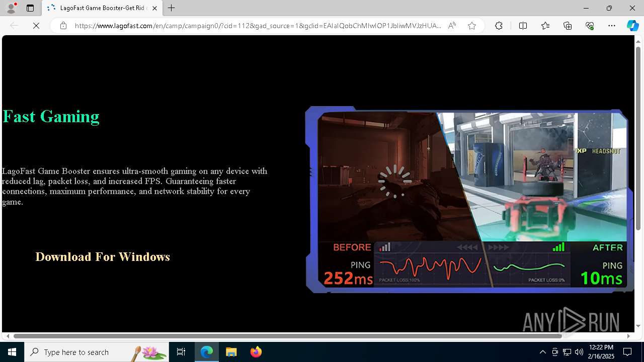
Task: Launch Firefox from the taskbar
Action: point(256,352)
